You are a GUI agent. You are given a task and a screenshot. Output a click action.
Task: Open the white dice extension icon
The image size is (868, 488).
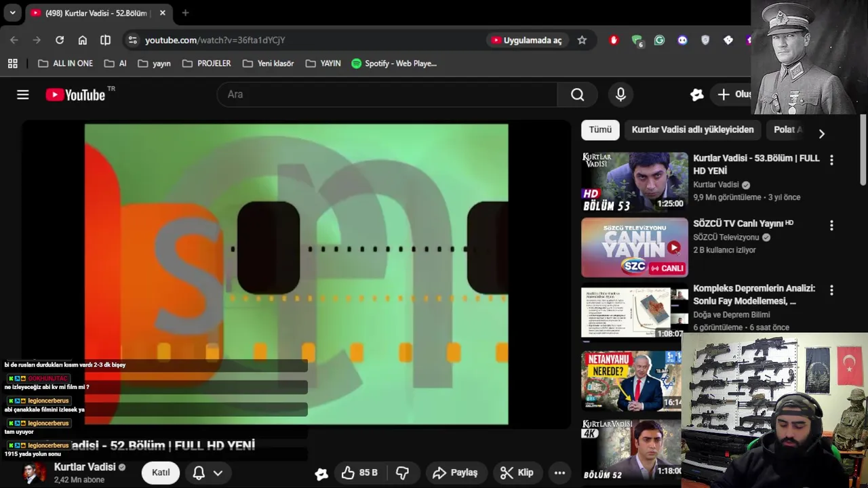coord(728,40)
